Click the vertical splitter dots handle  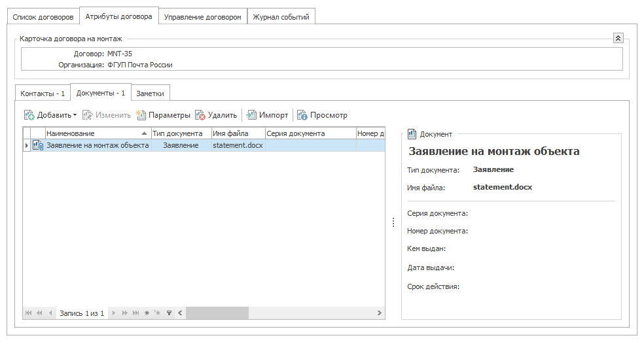(x=393, y=222)
